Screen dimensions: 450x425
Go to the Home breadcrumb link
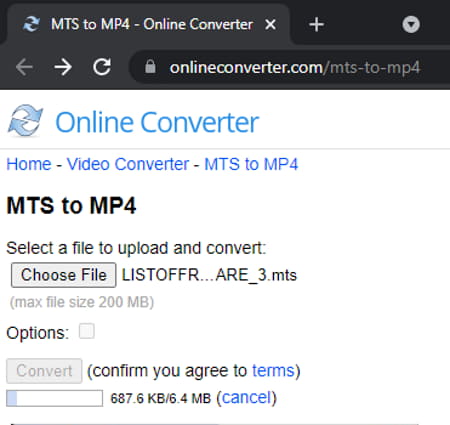click(29, 164)
